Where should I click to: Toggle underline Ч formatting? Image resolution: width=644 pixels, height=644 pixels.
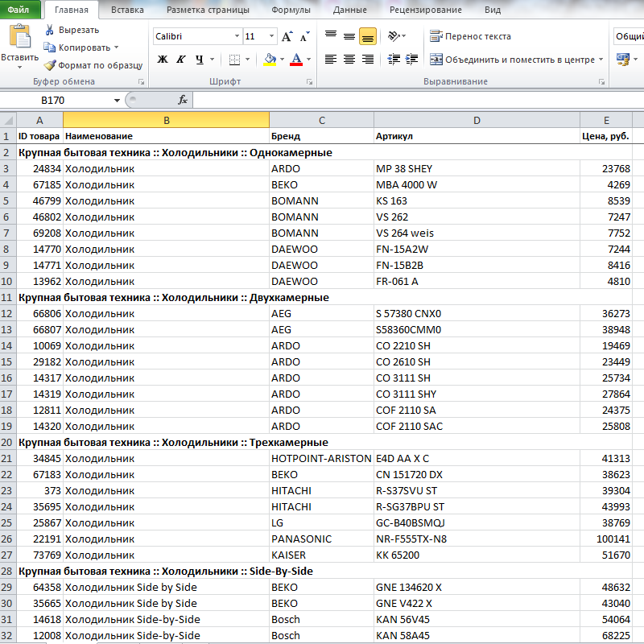(x=200, y=59)
